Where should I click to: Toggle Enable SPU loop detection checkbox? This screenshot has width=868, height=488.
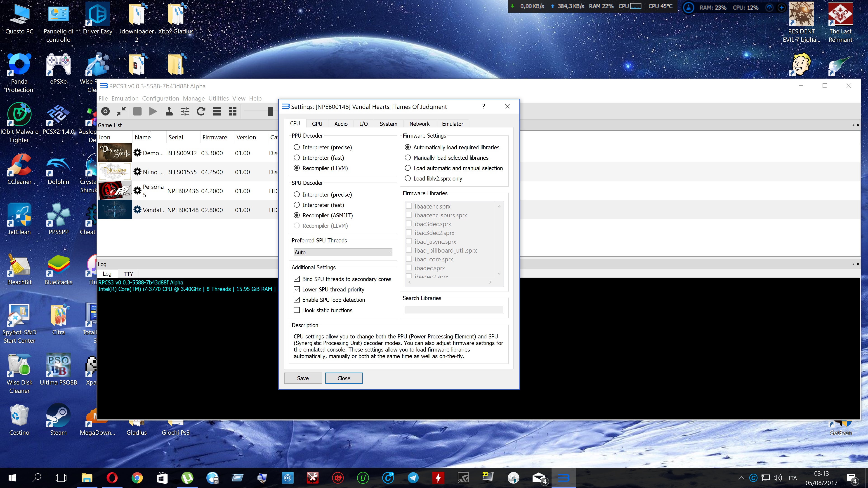pyautogui.click(x=329, y=300)
